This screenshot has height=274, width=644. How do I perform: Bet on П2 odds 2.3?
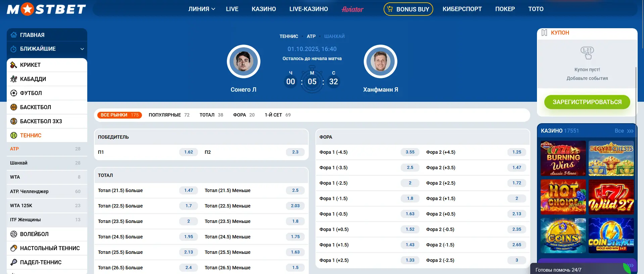pos(295,152)
